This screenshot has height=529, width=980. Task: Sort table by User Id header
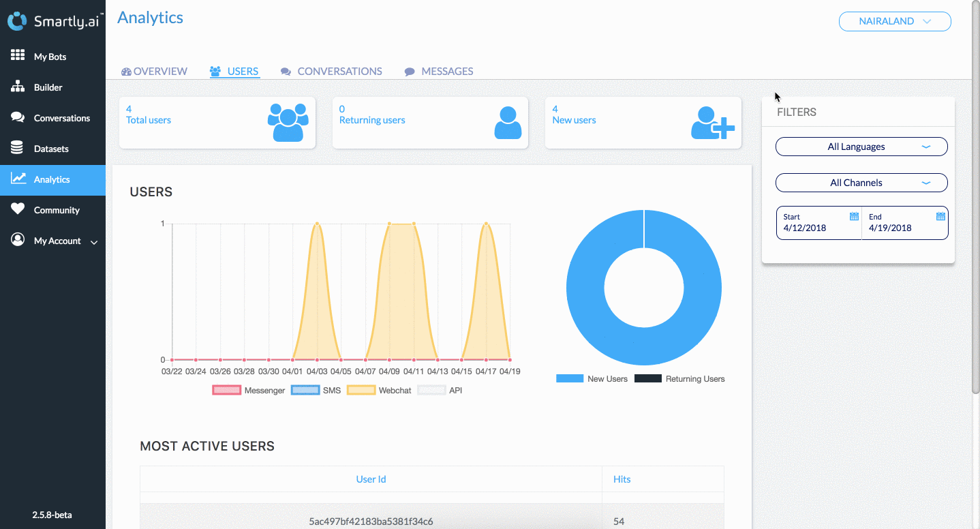coord(371,479)
